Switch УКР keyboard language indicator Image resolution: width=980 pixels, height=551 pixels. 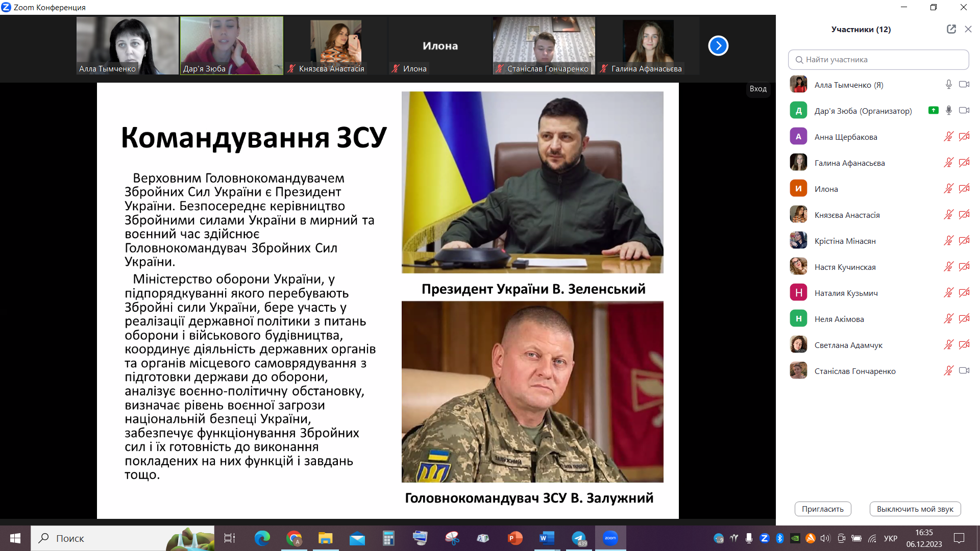[x=891, y=538]
